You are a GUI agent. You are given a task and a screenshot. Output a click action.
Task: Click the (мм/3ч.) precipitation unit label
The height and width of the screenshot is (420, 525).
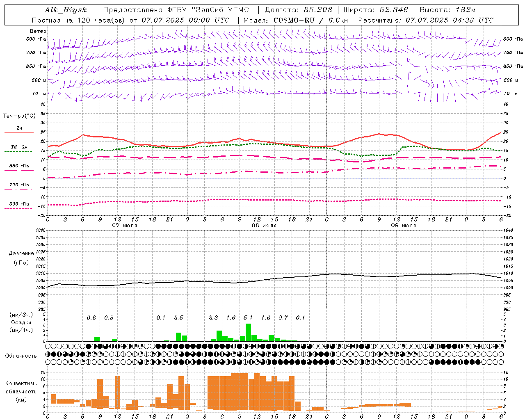[21, 315]
